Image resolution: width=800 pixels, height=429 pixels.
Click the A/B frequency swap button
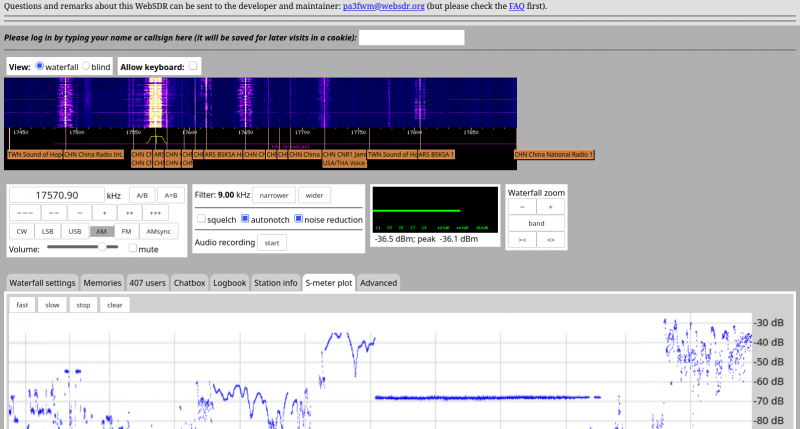(x=142, y=195)
